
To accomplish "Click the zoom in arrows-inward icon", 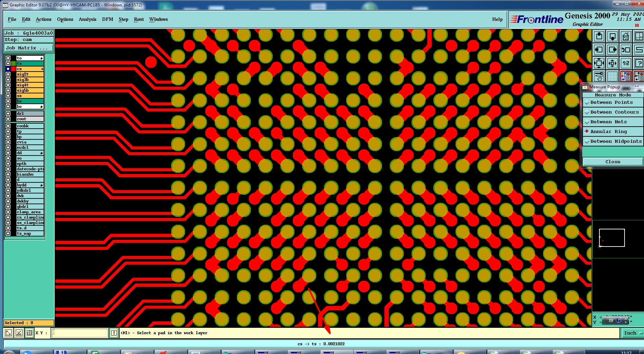I will pos(599,63).
